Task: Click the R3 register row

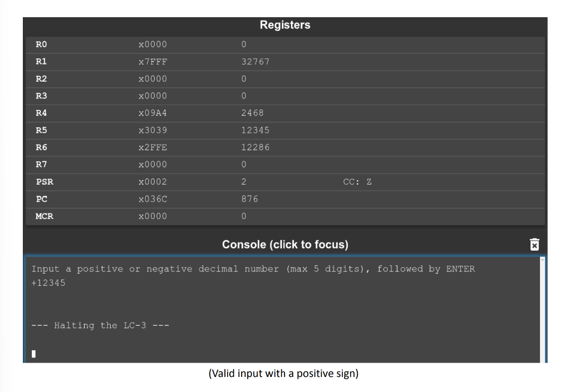Action: (x=41, y=96)
